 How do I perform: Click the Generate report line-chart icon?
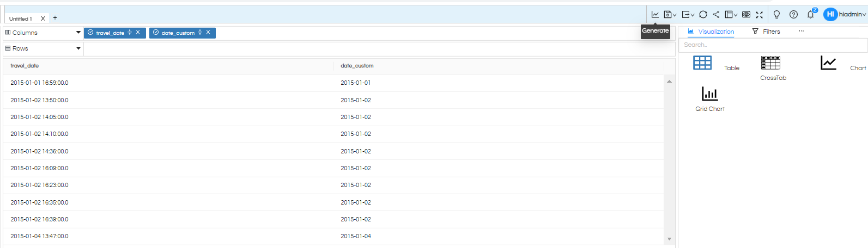point(655,15)
